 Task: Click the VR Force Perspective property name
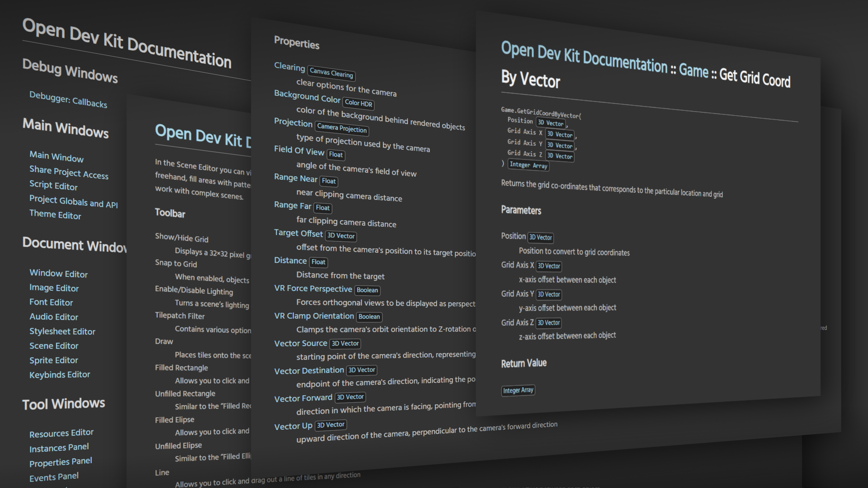(313, 288)
